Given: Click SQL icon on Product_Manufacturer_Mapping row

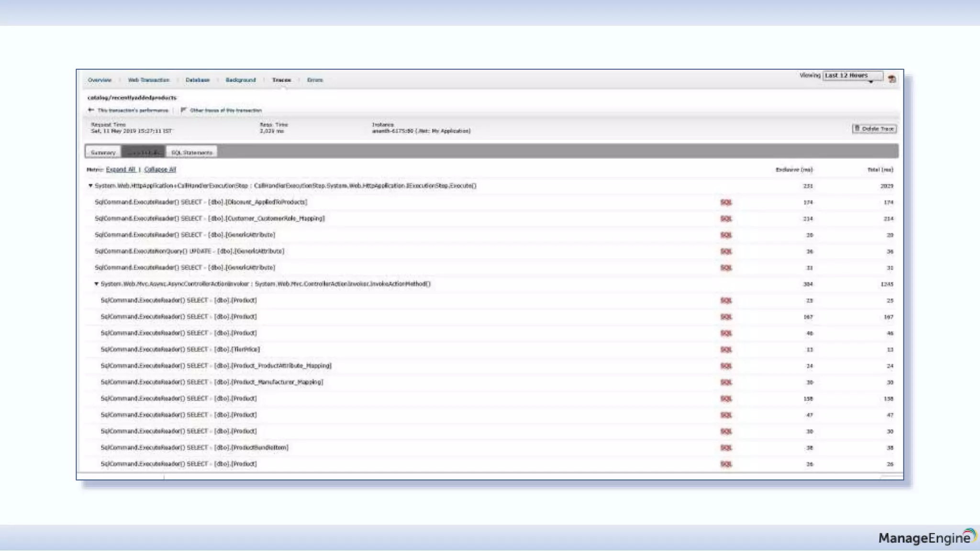Looking at the screenshot, I should [x=726, y=382].
